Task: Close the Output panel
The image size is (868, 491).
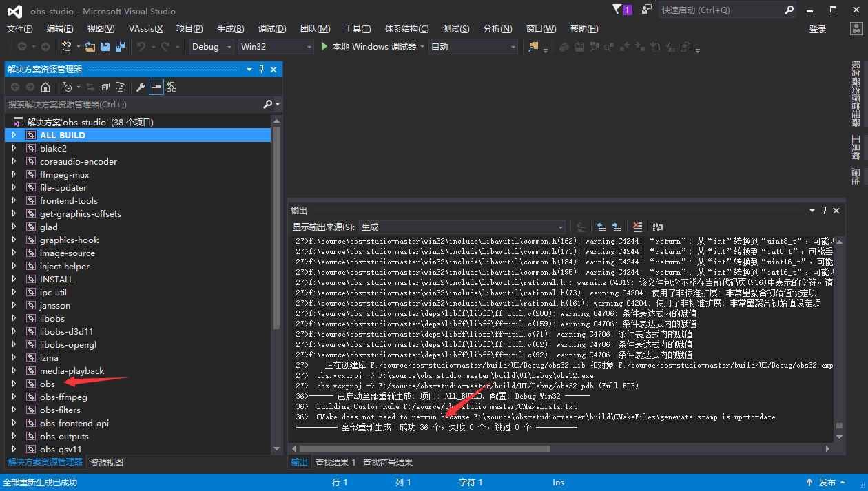Action: 836,211
